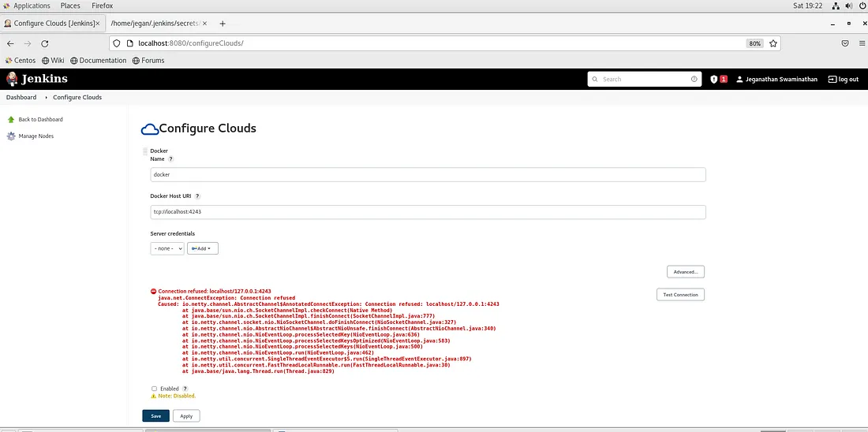Click the Back to Dashboard link
The height and width of the screenshot is (432, 868).
coord(40,120)
